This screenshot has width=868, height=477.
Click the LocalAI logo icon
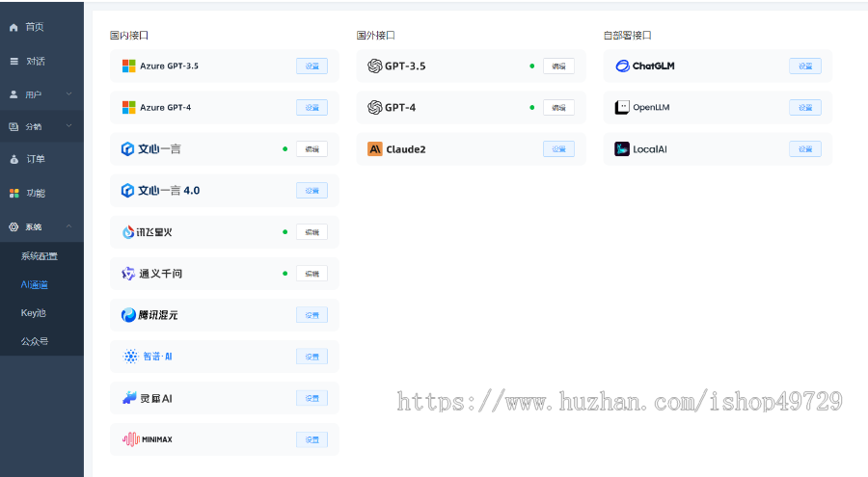(x=622, y=148)
